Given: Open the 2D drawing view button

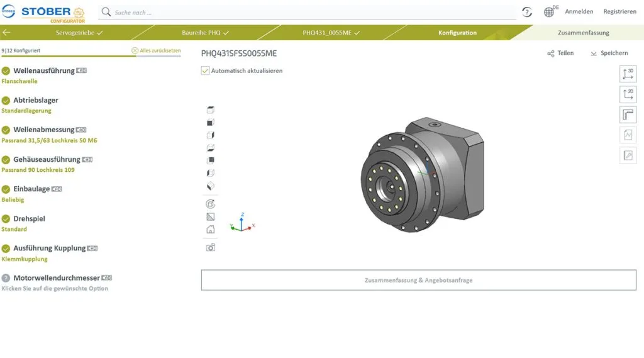Looking at the screenshot, I should [628, 94].
